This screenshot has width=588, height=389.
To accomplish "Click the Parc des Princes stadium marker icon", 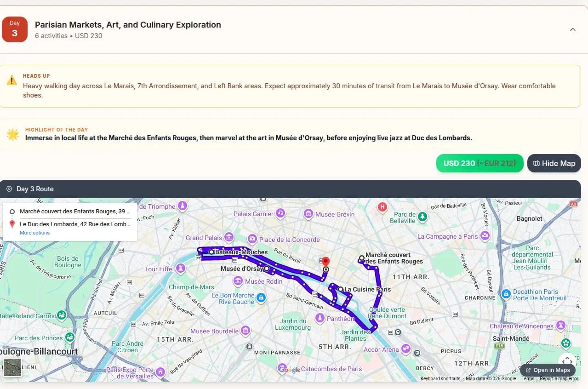I will pyautogui.click(x=69, y=337).
